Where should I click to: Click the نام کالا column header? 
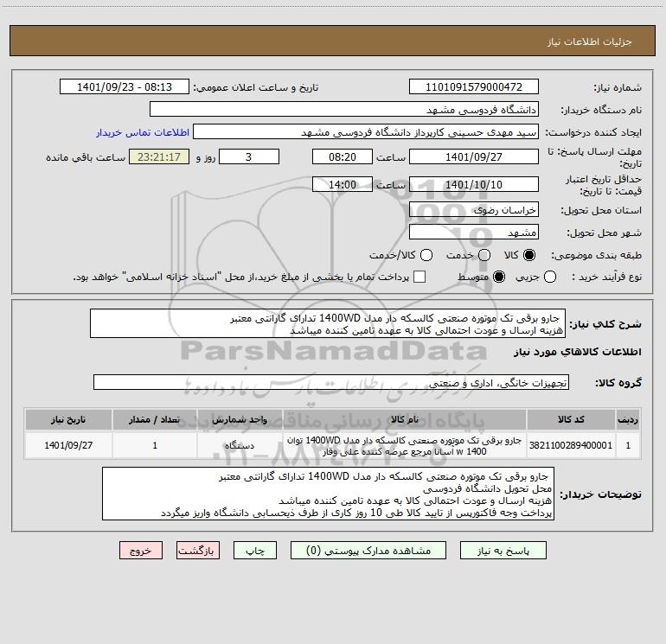pos(405,420)
